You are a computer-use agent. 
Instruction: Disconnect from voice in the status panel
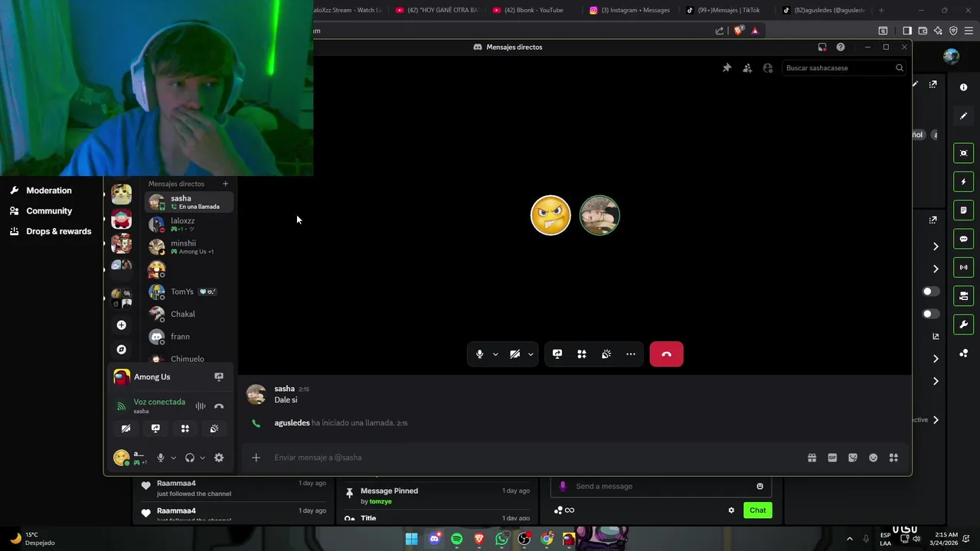coord(219,406)
